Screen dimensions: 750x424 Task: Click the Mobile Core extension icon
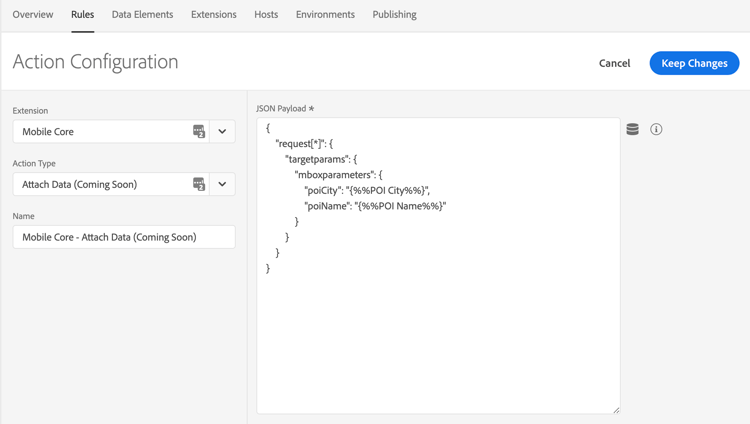click(x=199, y=131)
